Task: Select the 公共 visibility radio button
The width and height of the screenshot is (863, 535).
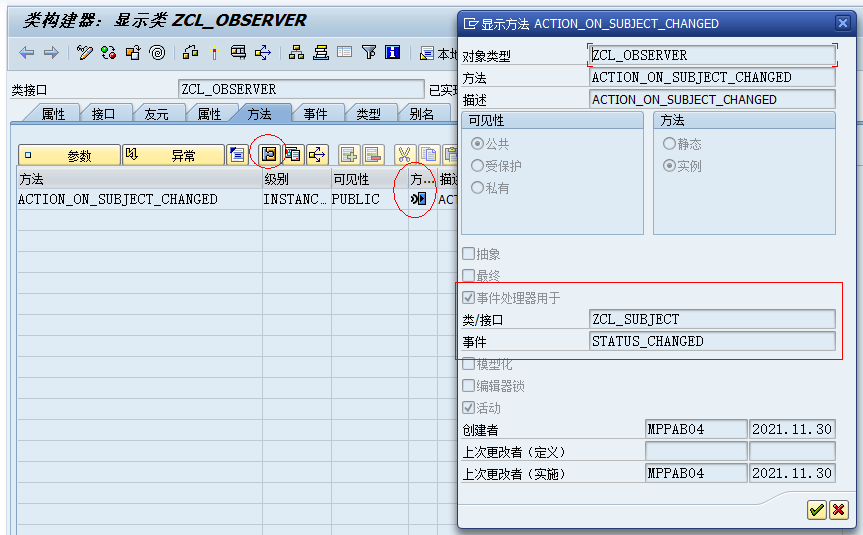Action: point(477,144)
